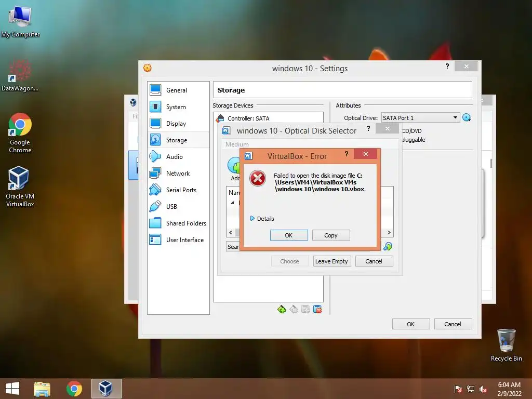Image resolution: width=532 pixels, height=399 pixels.
Task: Click scroll left arrow in medium list
Action: [x=231, y=232]
